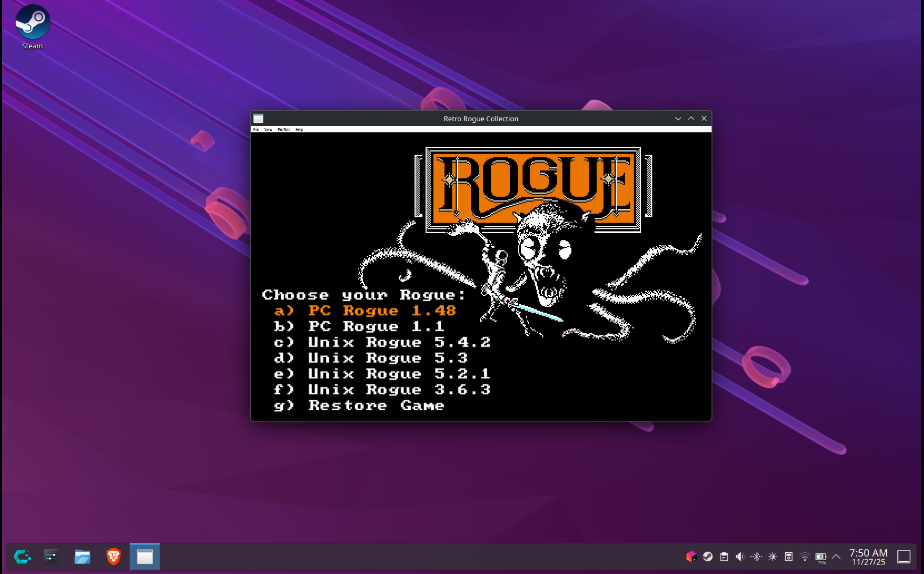Open the View menu
924x574 pixels.
268,130
